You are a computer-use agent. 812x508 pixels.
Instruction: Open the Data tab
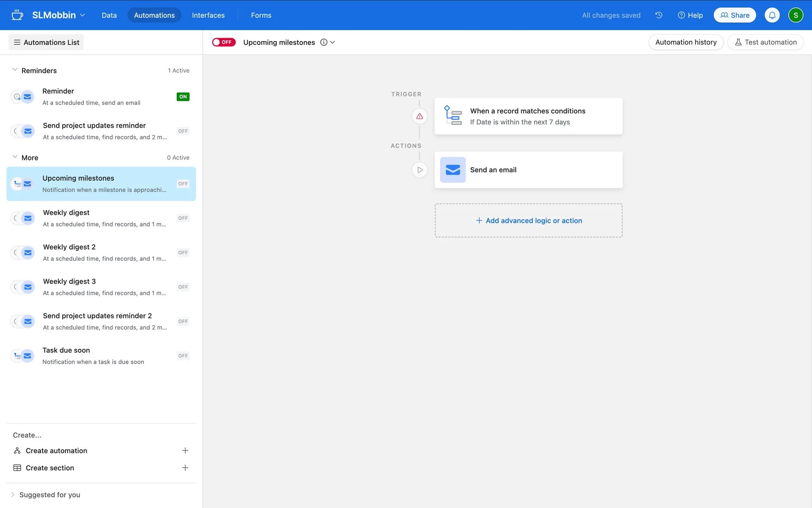tap(109, 15)
